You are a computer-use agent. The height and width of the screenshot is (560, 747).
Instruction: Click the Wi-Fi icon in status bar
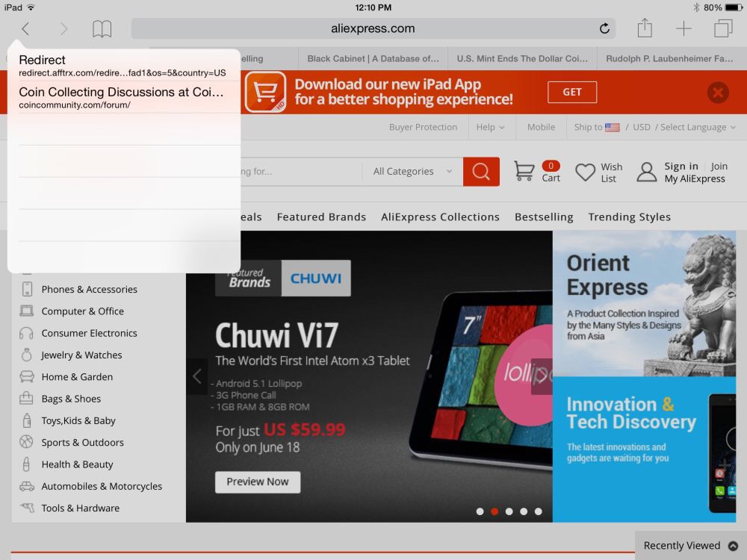(31, 7)
